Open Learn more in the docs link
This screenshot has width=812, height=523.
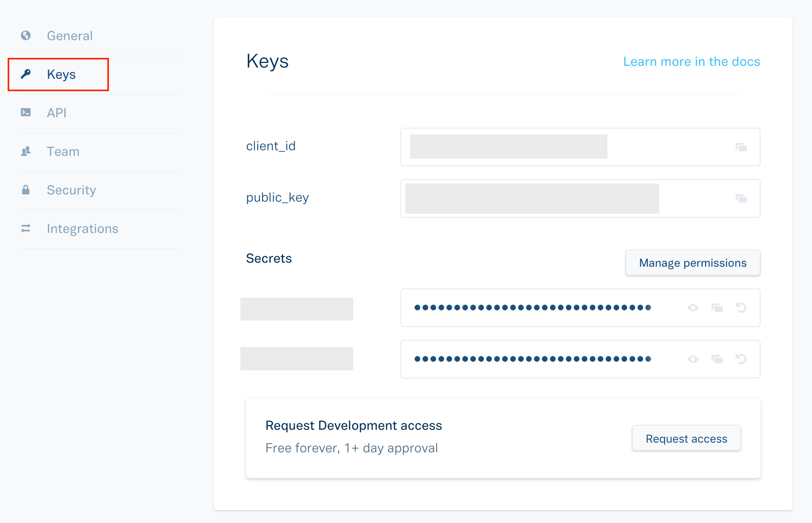tap(691, 61)
